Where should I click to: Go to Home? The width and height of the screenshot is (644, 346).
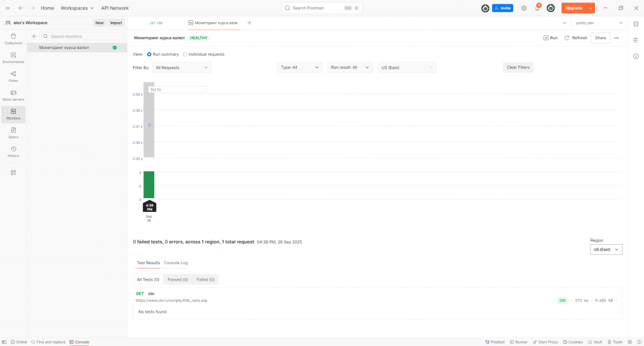pyautogui.click(x=47, y=8)
